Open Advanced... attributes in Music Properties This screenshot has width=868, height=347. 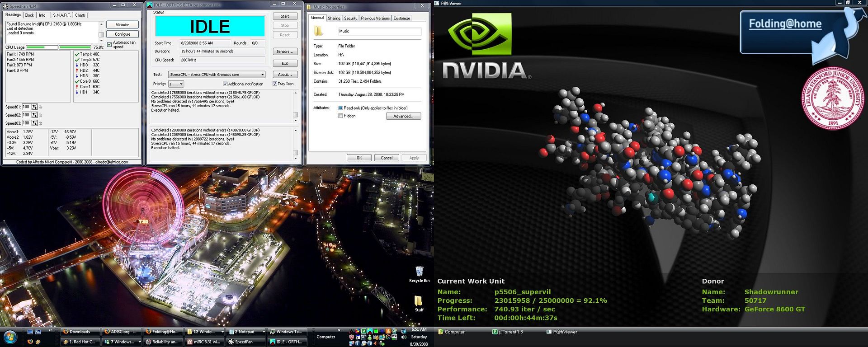[403, 116]
